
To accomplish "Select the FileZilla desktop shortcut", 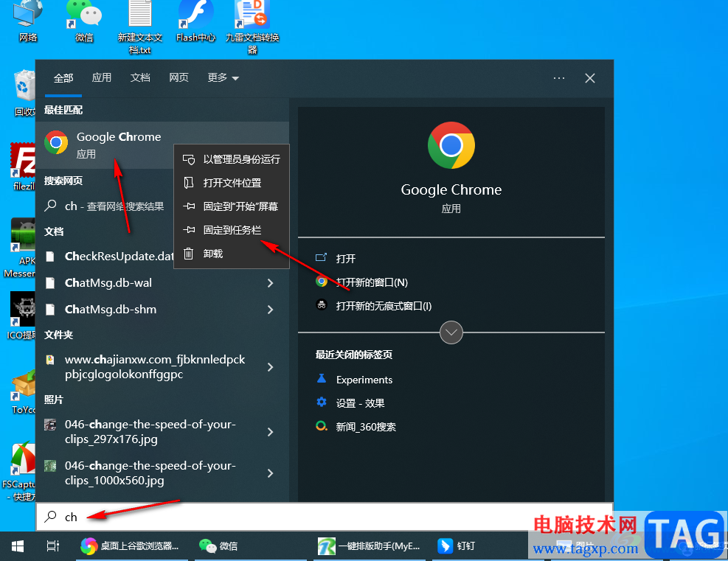I will 23,167.
